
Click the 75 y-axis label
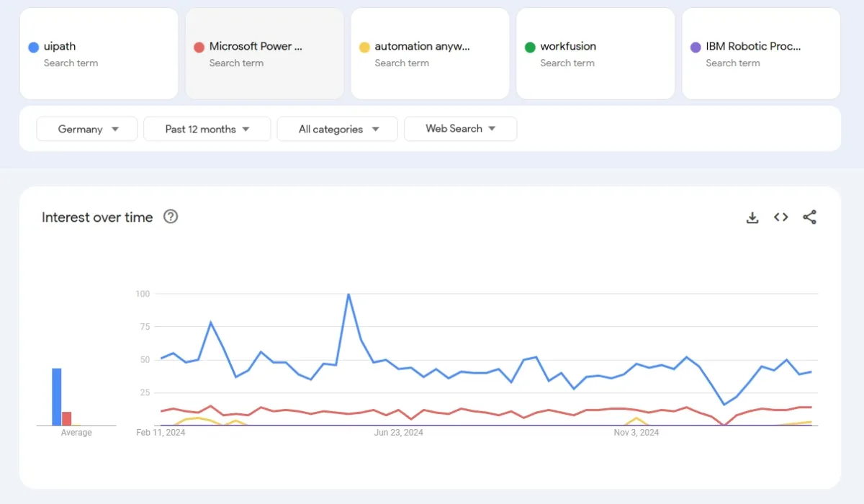144,327
